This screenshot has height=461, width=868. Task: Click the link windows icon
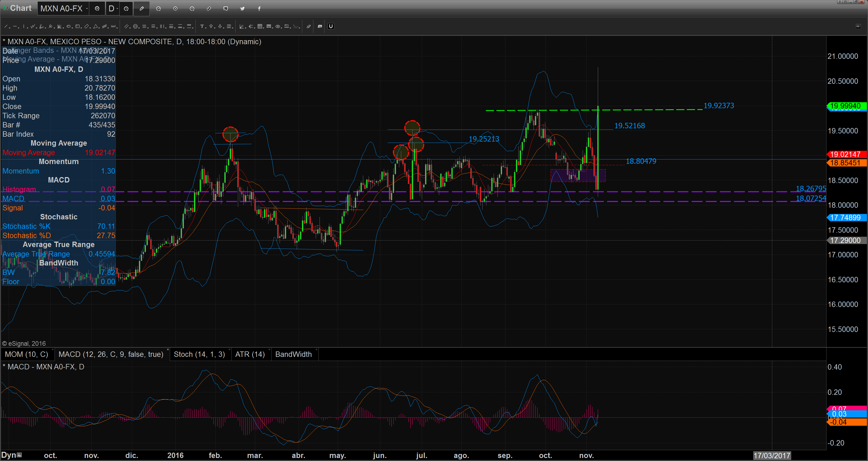209,9
